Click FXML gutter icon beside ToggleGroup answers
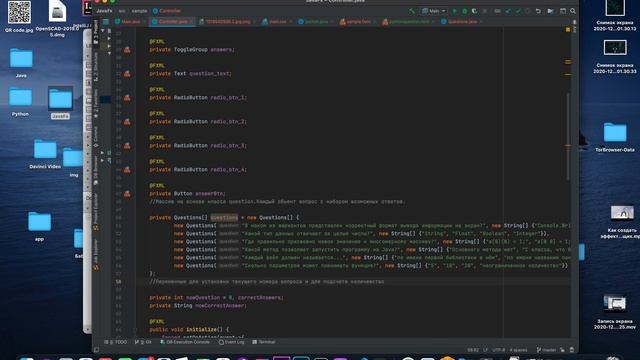 tap(127, 50)
